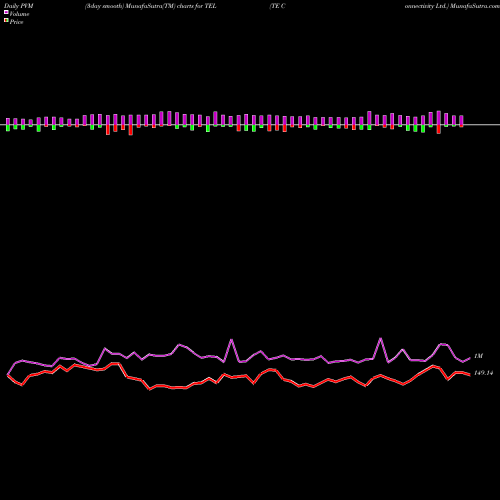Select the Volume legend label
Viewport: 500px width, 500px height.
tap(19, 14)
